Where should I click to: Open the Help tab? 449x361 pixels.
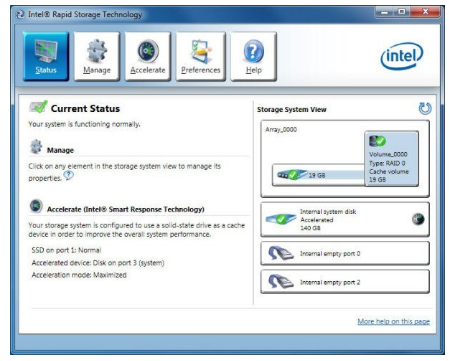click(254, 56)
